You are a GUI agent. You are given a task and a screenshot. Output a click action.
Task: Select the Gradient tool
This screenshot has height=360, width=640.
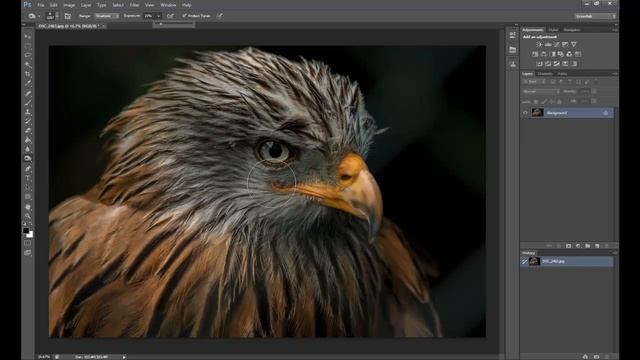(28, 140)
